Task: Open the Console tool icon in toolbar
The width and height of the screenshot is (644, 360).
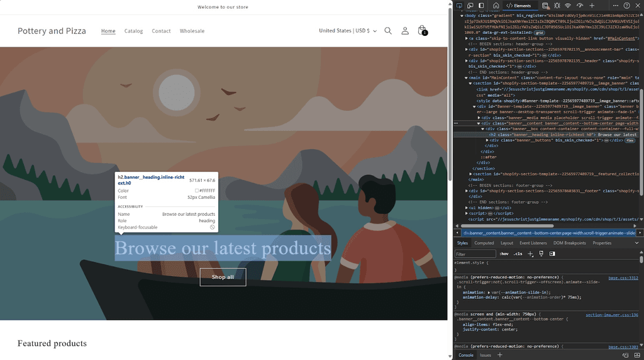Action: (545, 6)
